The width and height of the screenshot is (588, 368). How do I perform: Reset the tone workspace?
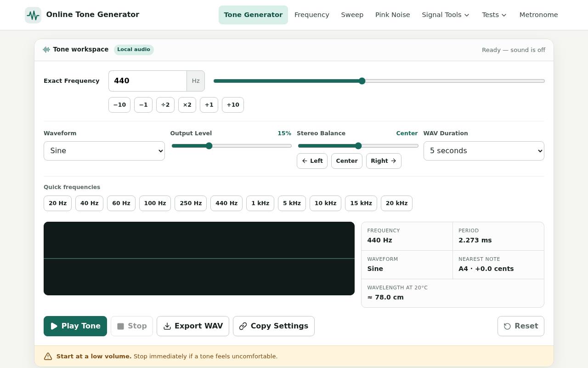(521, 326)
